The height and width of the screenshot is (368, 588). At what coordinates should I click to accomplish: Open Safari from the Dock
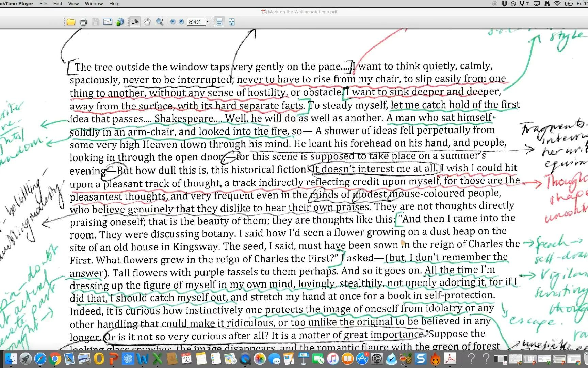pyautogui.click(x=40, y=359)
